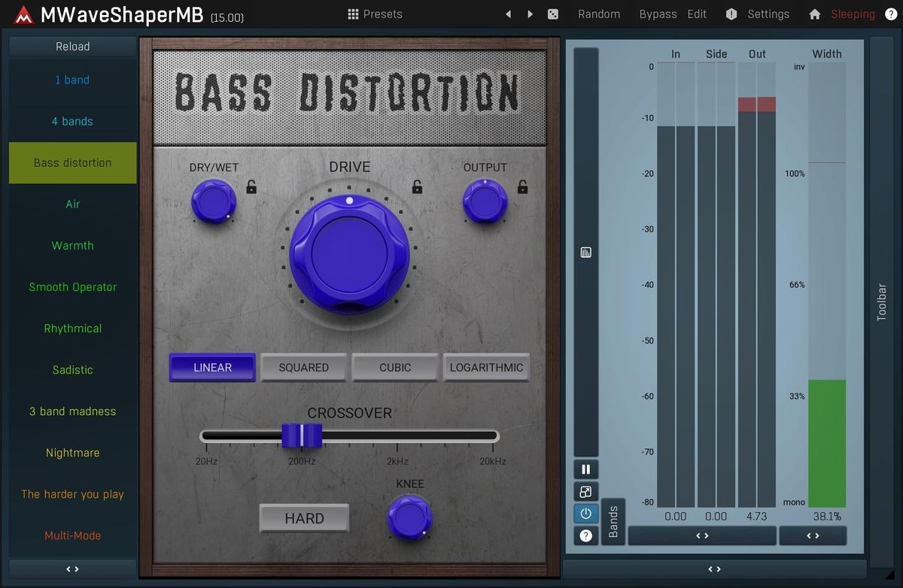The width and height of the screenshot is (903, 588).
Task: Toggle the DRY/WET lock
Action: 251,187
